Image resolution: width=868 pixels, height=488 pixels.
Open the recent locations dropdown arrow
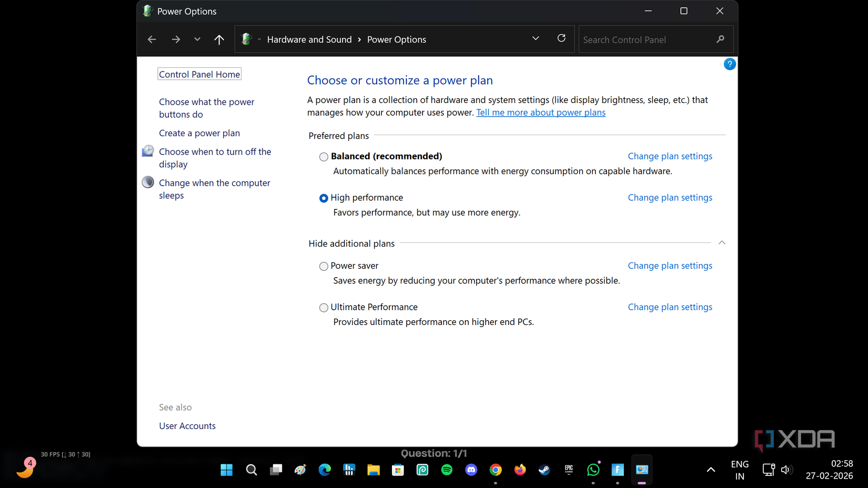[197, 39]
